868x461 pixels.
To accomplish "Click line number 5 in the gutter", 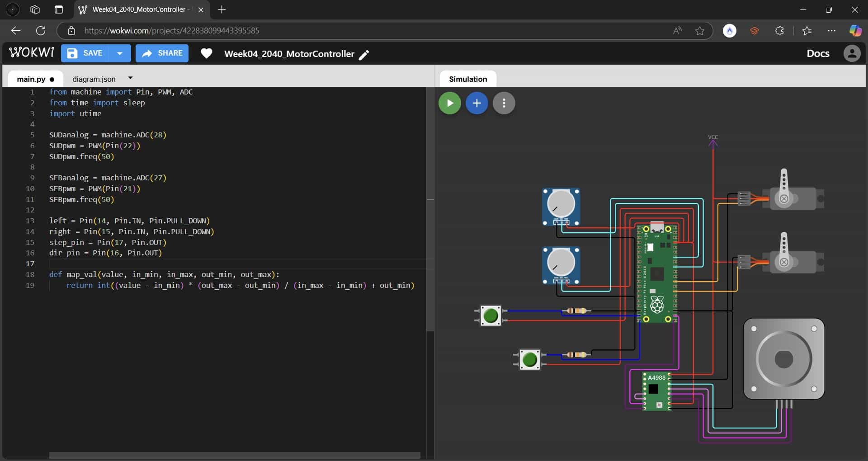I will click(x=32, y=135).
